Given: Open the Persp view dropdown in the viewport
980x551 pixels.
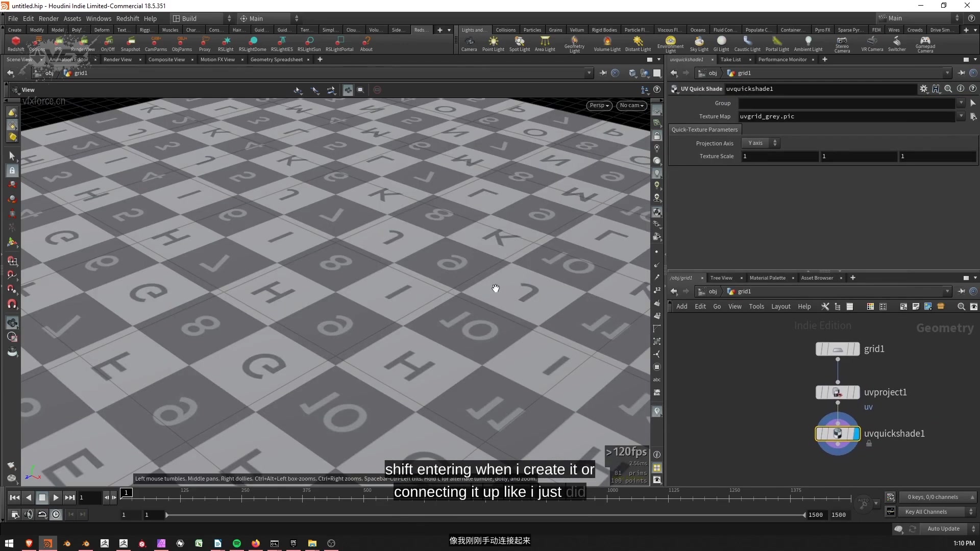Looking at the screenshot, I should (599, 106).
